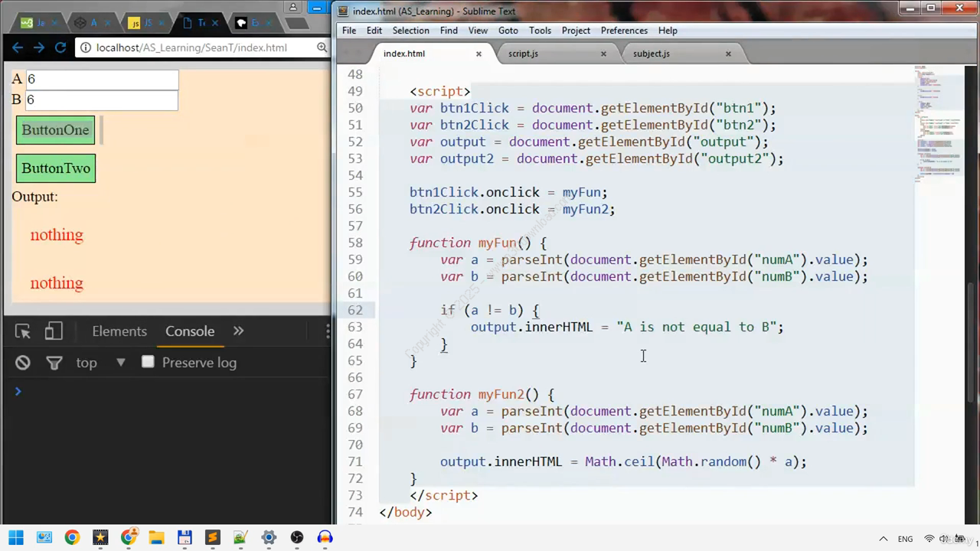Open Sublime Text Goto menu

[508, 31]
